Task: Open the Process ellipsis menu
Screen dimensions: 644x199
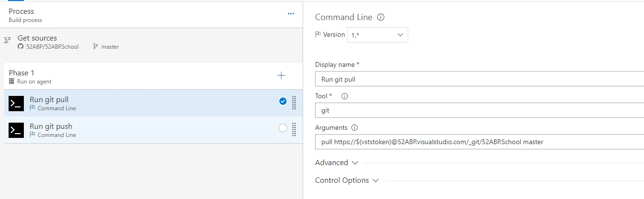Action: pos(291,14)
